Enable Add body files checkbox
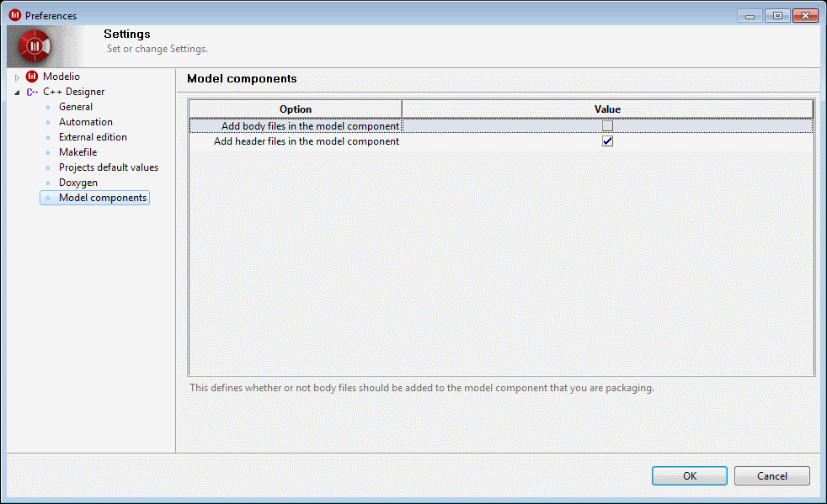 (x=607, y=126)
